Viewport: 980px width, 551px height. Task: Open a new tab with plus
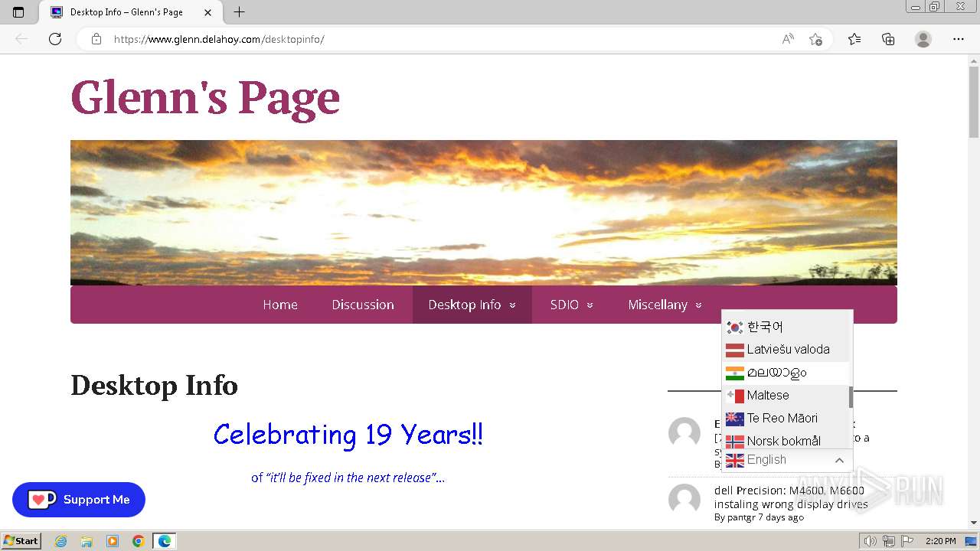pyautogui.click(x=239, y=12)
